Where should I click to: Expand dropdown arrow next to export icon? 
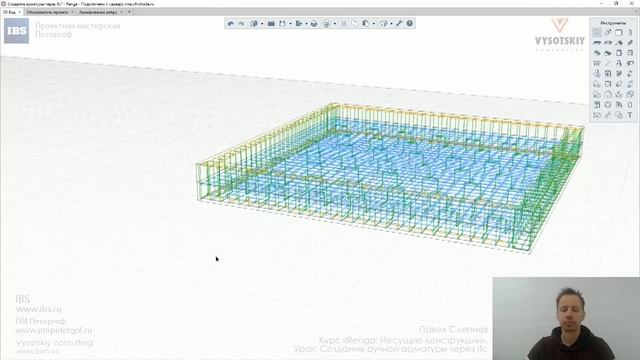click(x=307, y=24)
